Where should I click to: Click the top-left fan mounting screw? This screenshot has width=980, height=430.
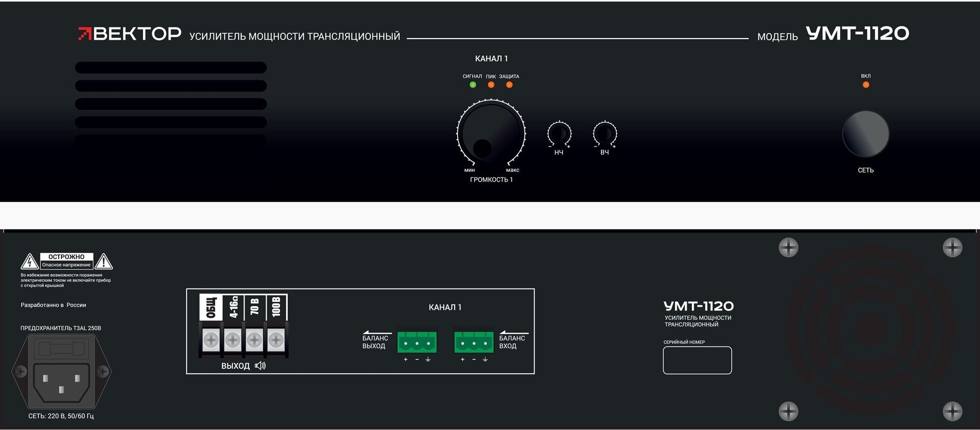click(788, 247)
